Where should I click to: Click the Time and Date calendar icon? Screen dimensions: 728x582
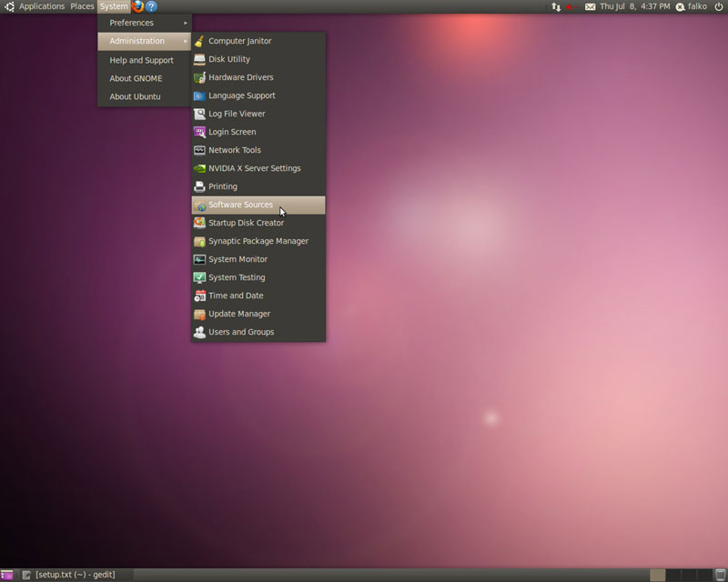pyautogui.click(x=199, y=296)
